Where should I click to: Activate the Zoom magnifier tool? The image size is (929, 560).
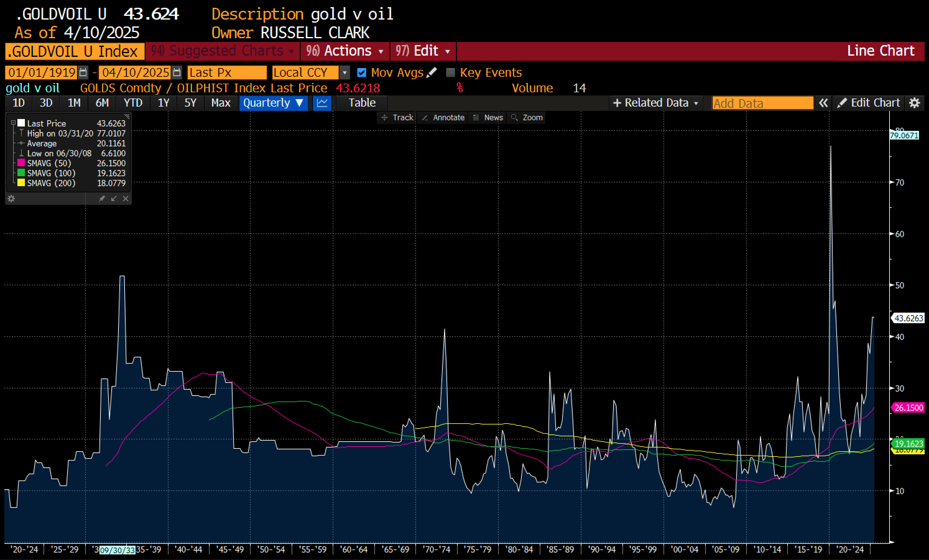[x=527, y=117]
